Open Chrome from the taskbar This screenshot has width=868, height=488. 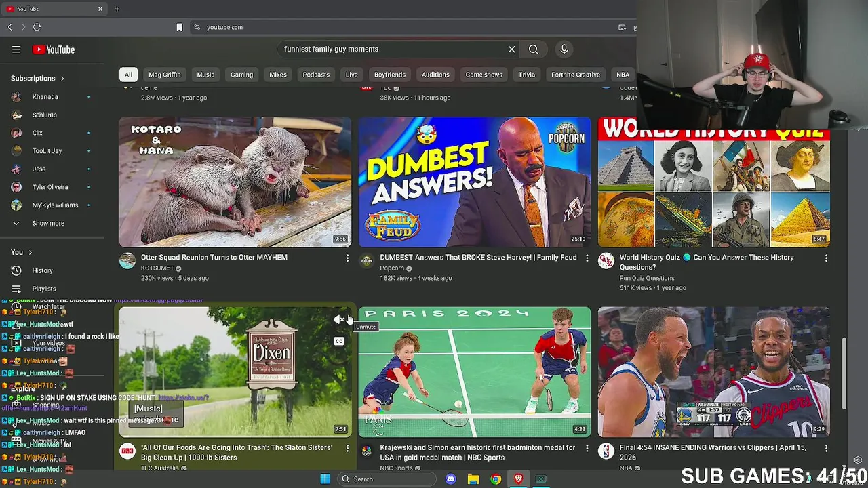[x=496, y=479]
